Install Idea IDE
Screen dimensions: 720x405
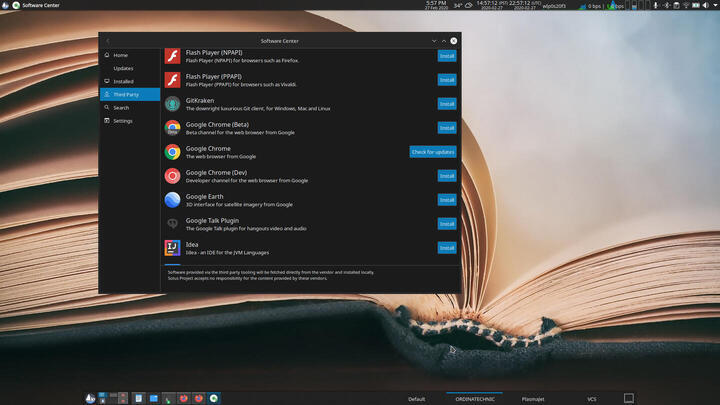pos(447,248)
